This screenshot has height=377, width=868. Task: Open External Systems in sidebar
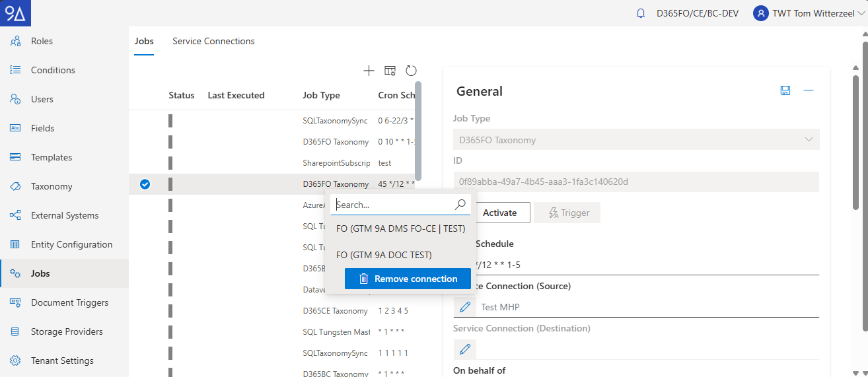[x=64, y=215]
